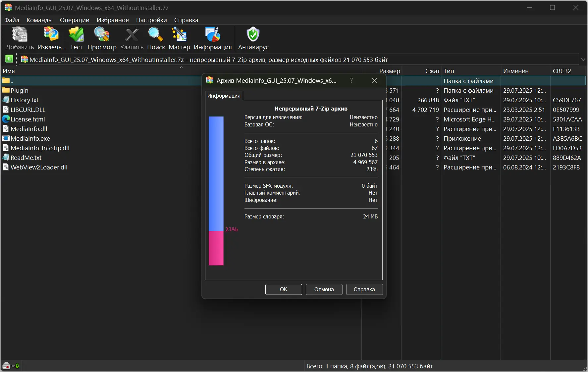The height and width of the screenshot is (372, 588).
Task: Click packed size value 4 702 719
Action: click(426, 110)
